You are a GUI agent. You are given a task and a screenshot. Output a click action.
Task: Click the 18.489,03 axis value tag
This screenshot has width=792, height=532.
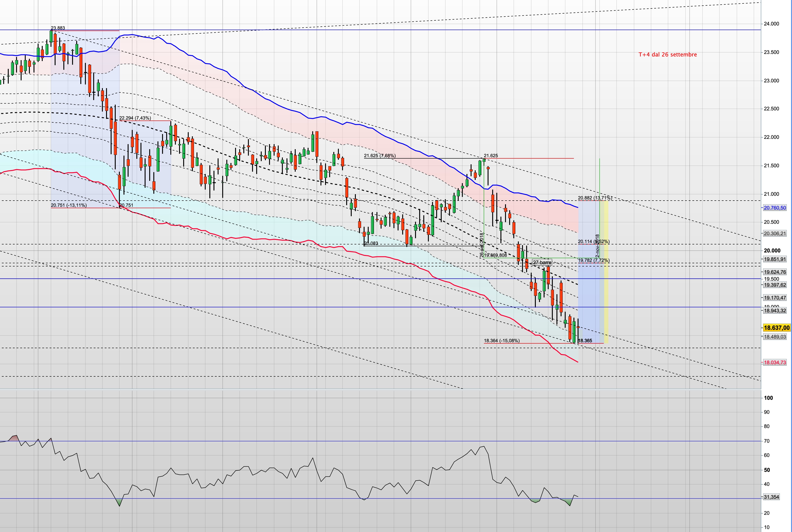[x=775, y=337]
